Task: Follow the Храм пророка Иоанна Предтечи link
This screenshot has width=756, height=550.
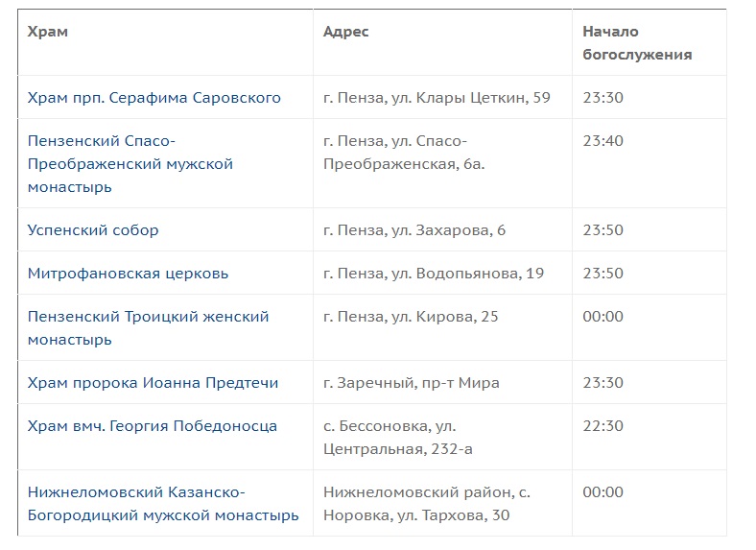Action: (153, 383)
